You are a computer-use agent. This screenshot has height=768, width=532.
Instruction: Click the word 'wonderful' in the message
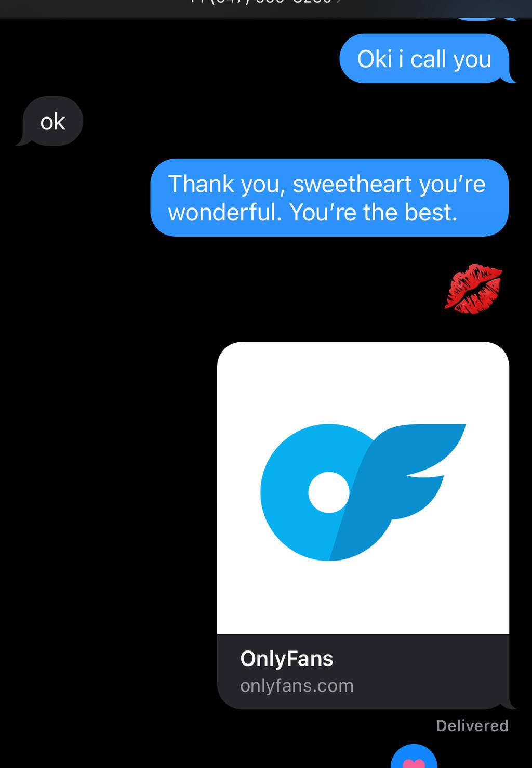coord(222,212)
